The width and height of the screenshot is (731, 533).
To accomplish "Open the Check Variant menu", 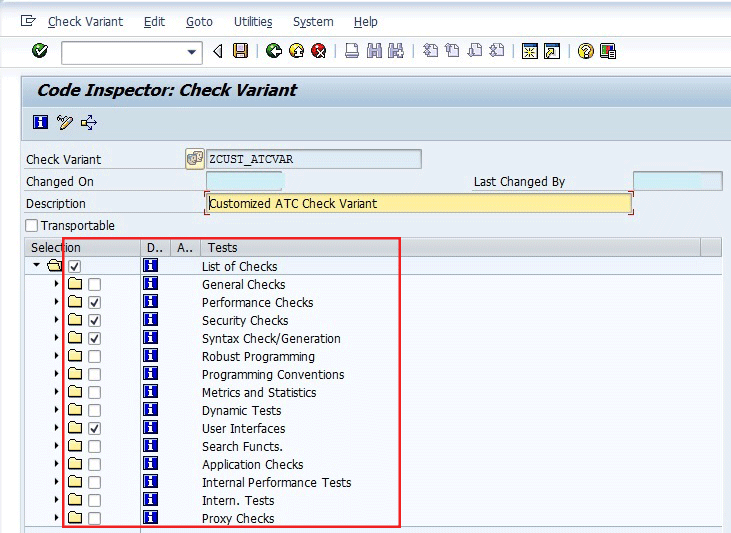I will click(85, 21).
